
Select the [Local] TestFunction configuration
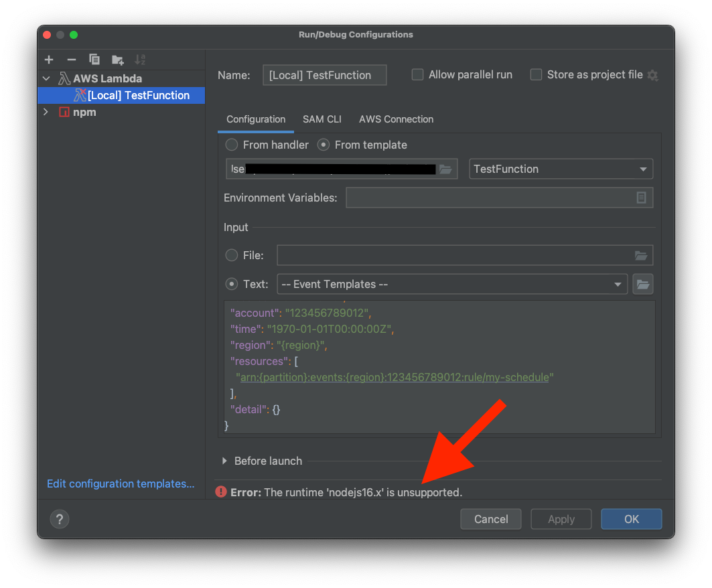tap(121, 95)
